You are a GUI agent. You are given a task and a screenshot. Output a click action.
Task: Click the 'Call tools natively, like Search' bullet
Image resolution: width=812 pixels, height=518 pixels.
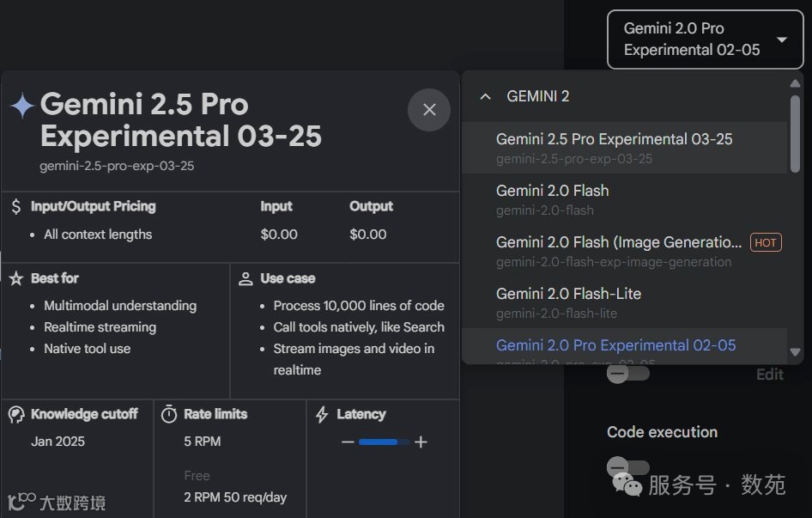359,327
